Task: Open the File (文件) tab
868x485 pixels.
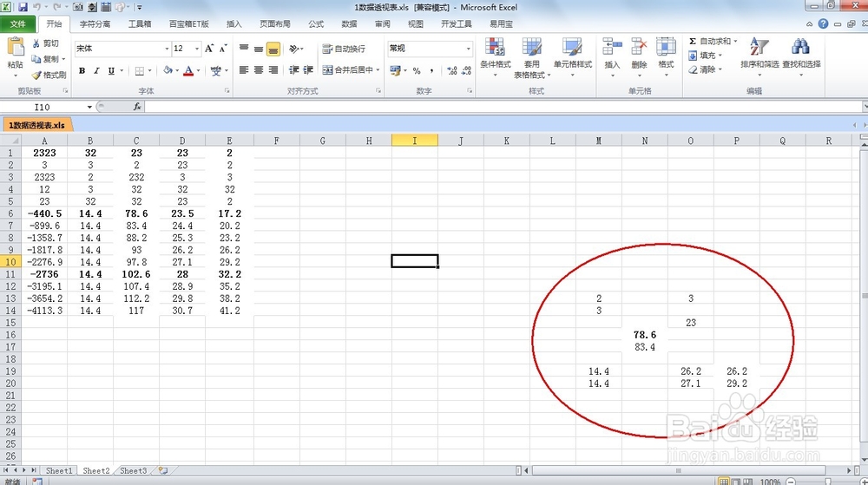Action: tap(17, 23)
